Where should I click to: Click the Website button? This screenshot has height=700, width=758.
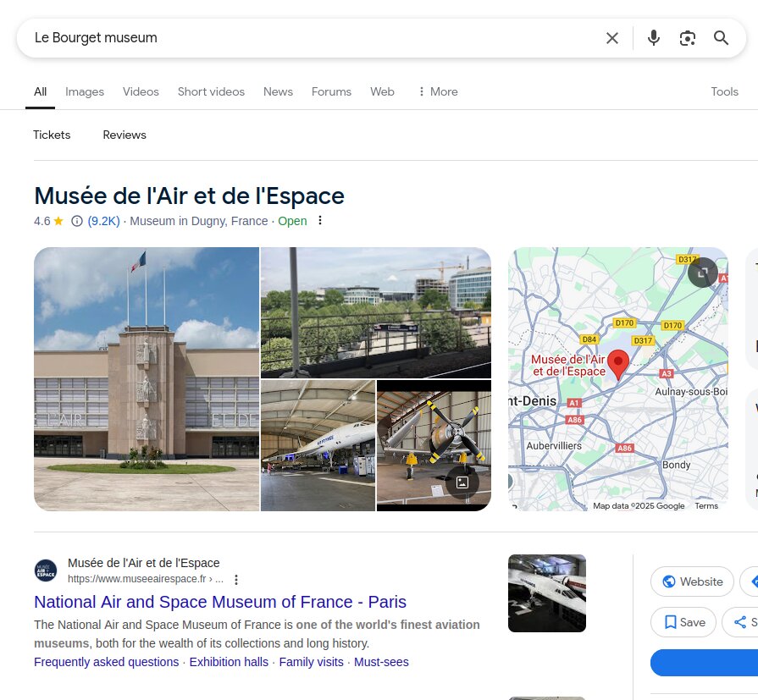[692, 581]
